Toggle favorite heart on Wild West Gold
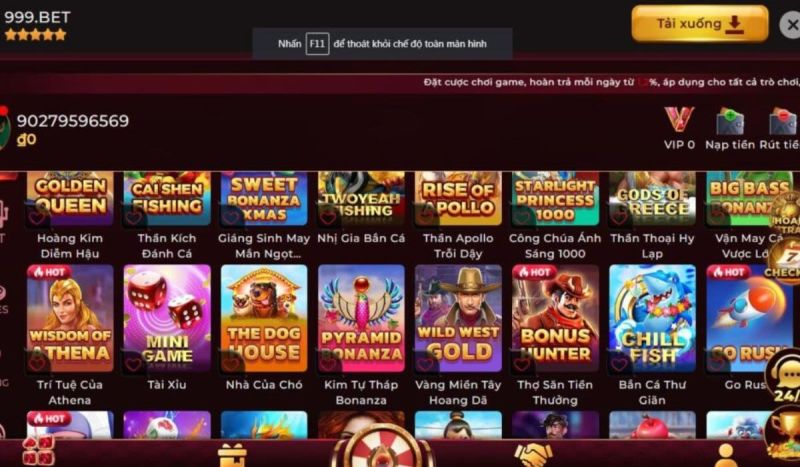Viewport: 800px width, 467px height. point(424,363)
